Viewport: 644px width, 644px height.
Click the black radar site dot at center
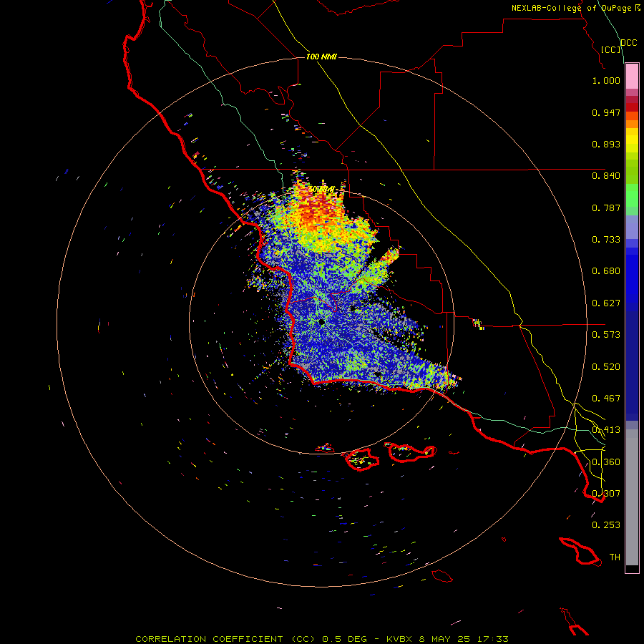pos(321,322)
